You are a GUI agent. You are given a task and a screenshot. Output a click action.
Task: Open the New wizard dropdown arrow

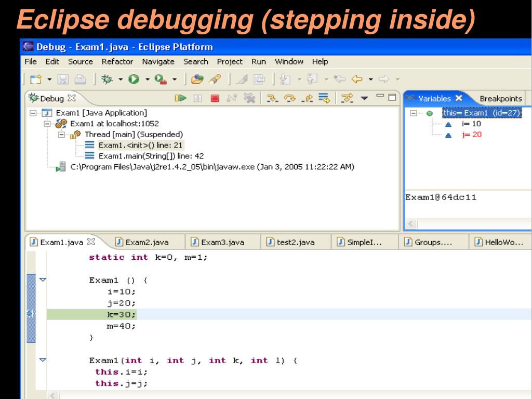(x=49, y=79)
